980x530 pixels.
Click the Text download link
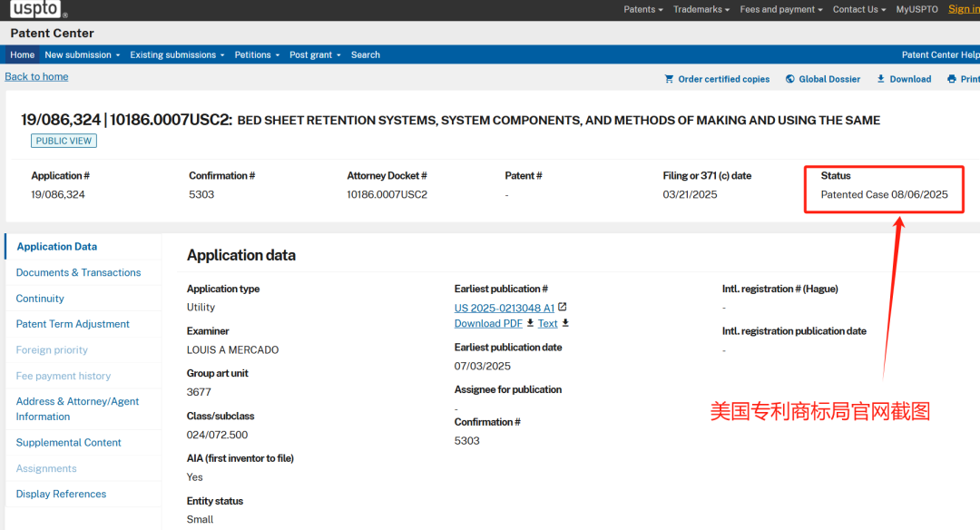[x=547, y=323]
